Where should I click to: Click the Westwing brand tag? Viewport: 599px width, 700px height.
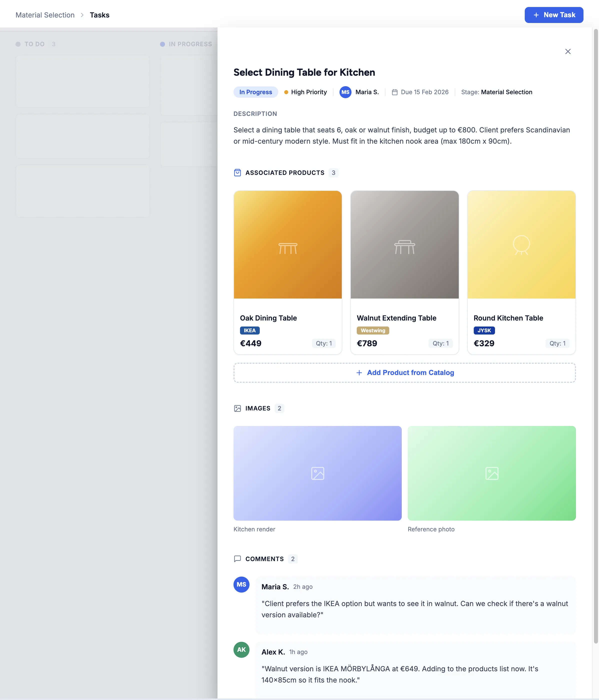(x=373, y=331)
